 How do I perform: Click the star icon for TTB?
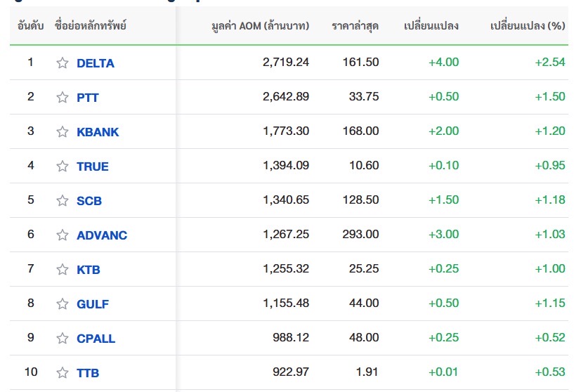coord(63,372)
